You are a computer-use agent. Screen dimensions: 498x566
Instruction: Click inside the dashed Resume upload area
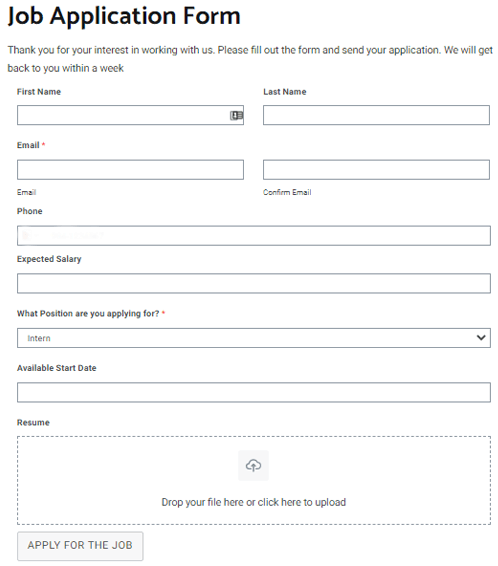pos(254,480)
